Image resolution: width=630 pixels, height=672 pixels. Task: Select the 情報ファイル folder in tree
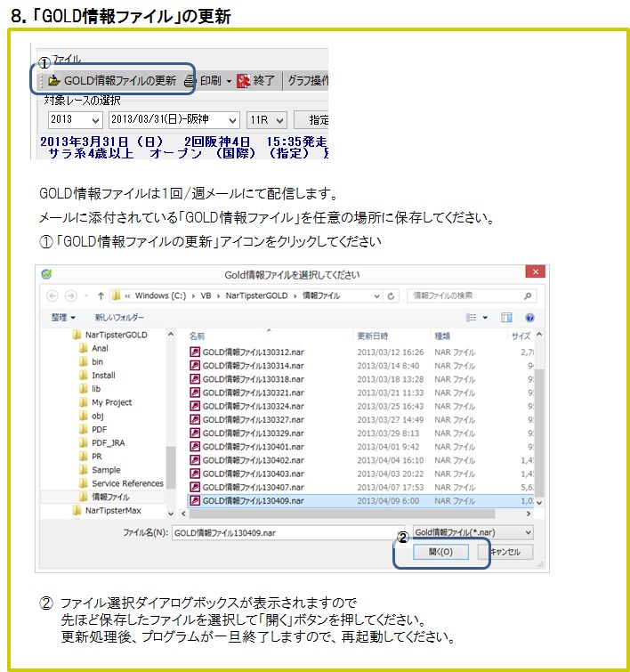[x=110, y=497]
